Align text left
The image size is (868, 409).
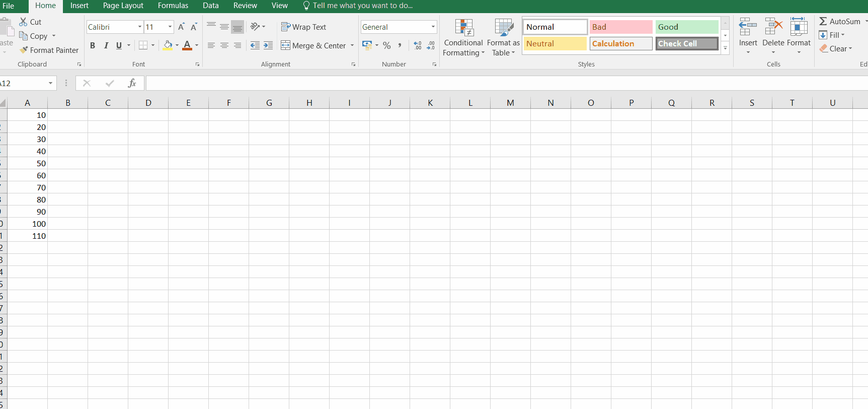pyautogui.click(x=211, y=45)
